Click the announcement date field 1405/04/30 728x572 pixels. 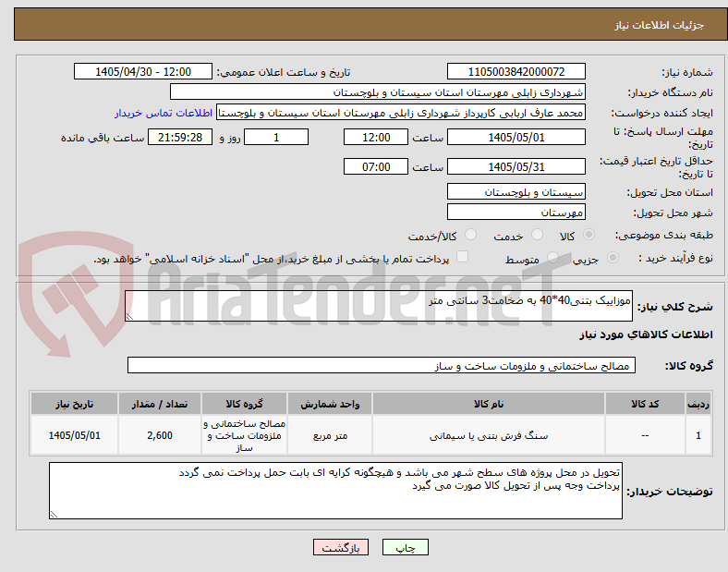coord(143,71)
